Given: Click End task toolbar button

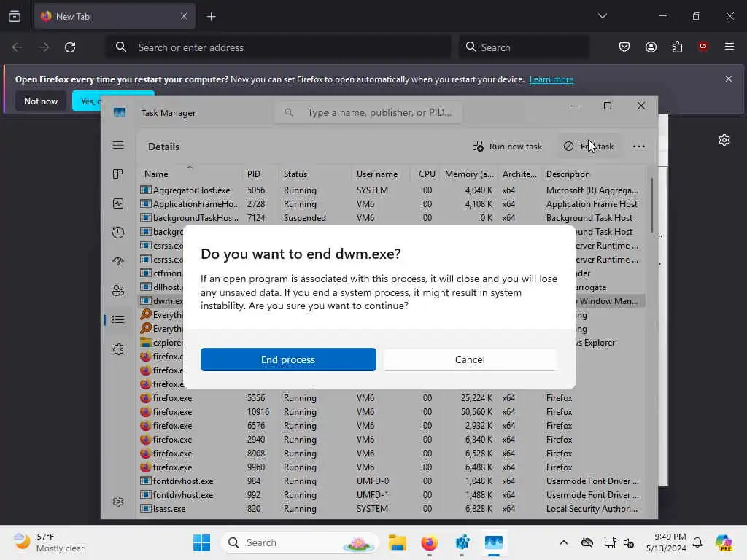Looking at the screenshot, I should coord(589,147).
